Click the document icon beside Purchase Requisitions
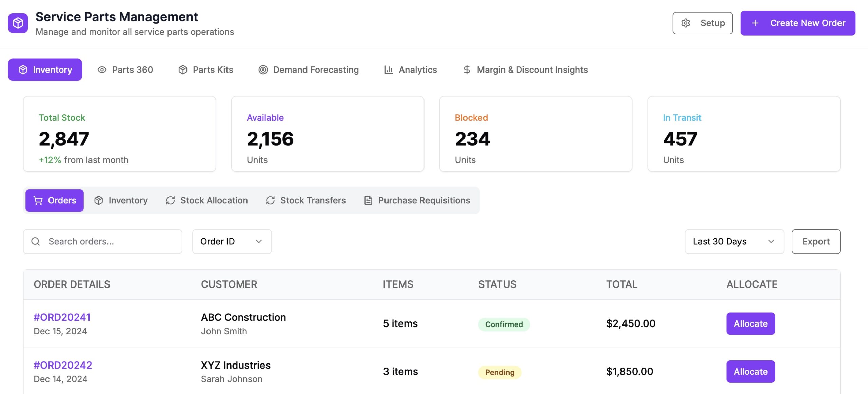Image resolution: width=868 pixels, height=394 pixels. tap(368, 200)
